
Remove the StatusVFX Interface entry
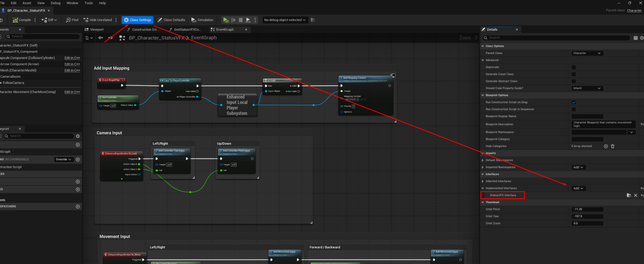(636, 196)
